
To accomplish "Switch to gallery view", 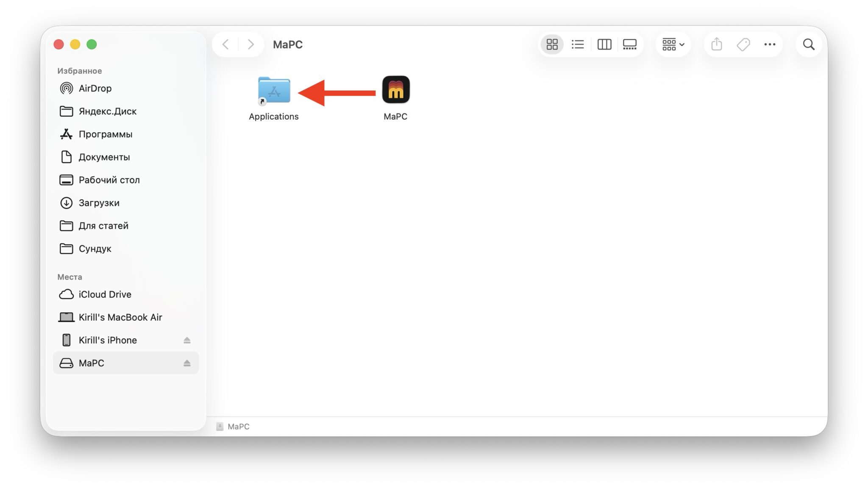I will point(630,44).
